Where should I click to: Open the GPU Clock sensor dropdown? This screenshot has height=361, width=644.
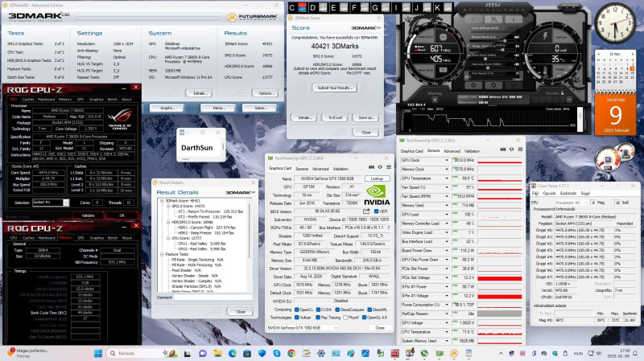pyautogui.click(x=447, y=160)
